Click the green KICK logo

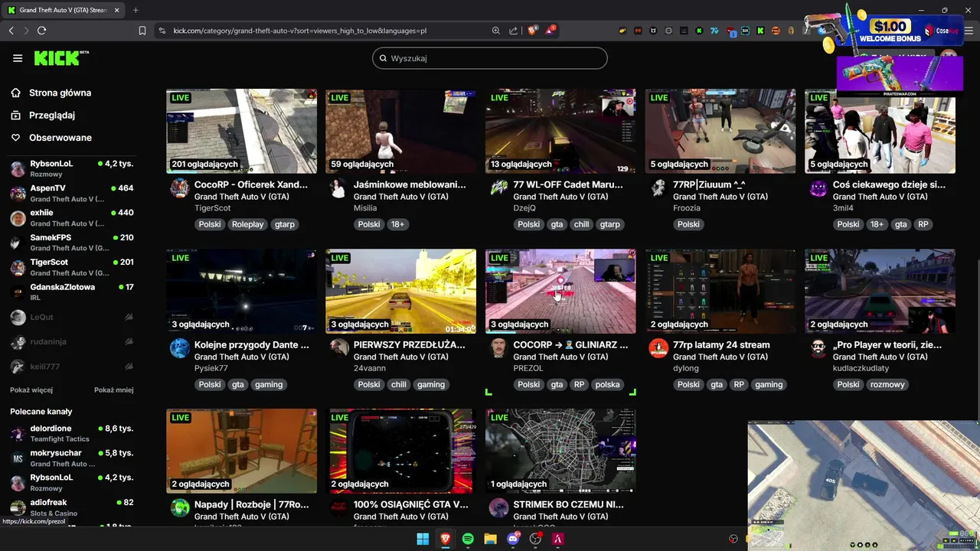coord(61,58)
